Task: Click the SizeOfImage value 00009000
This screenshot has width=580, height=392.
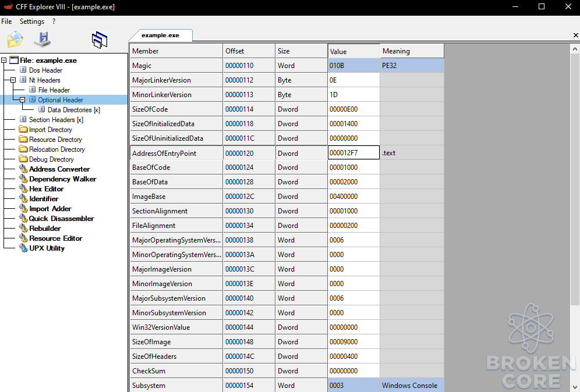Action: click(353, 342)
